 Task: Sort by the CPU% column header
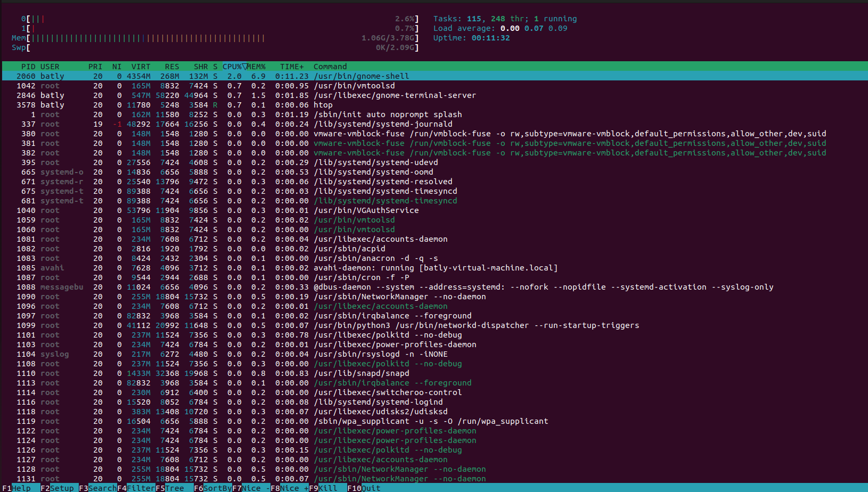tap(233, 67)
